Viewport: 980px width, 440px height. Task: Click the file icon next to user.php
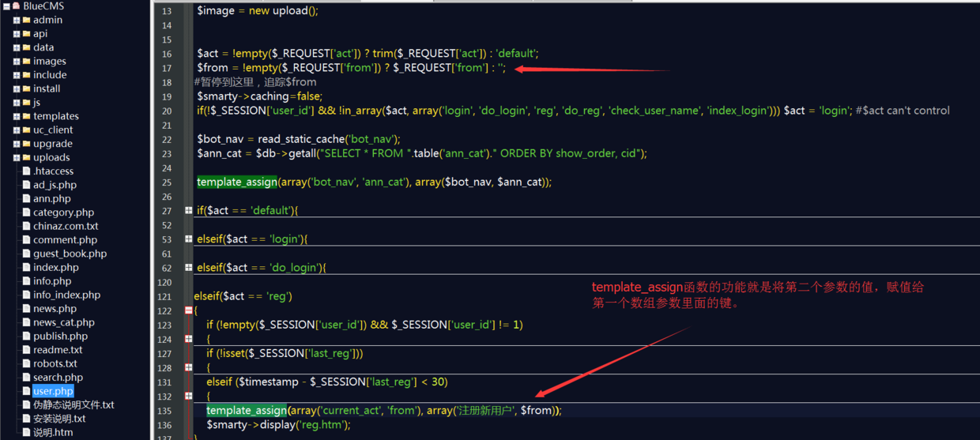27,391
